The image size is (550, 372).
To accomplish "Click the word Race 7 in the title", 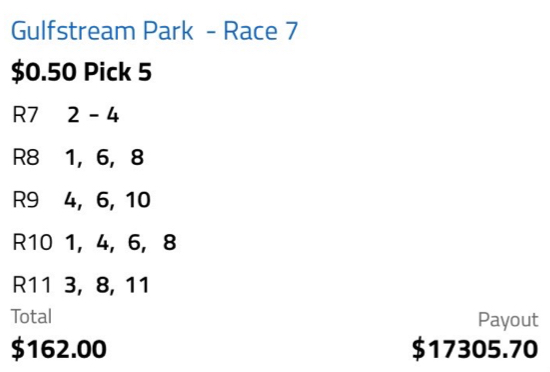I will (x=261, y=31).
